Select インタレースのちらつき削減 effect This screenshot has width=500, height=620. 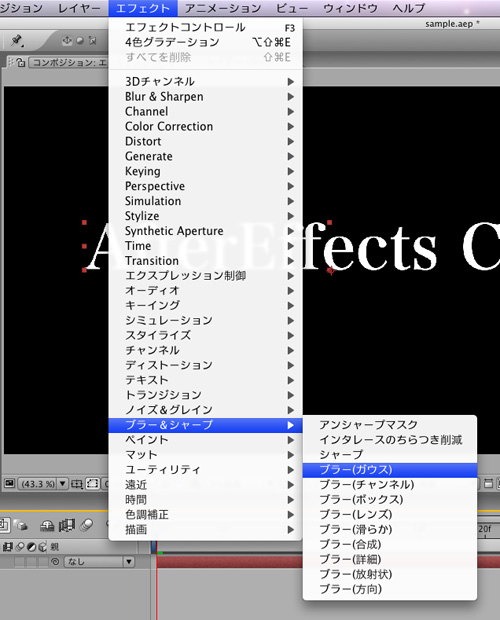(390, 440)
